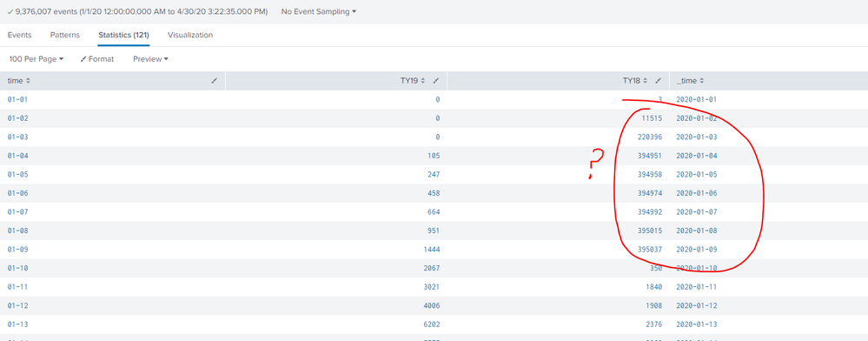Click the 01-03 time cell
Image resolution: width=868 pixels, height=341 pixels.
coord(17,137)
